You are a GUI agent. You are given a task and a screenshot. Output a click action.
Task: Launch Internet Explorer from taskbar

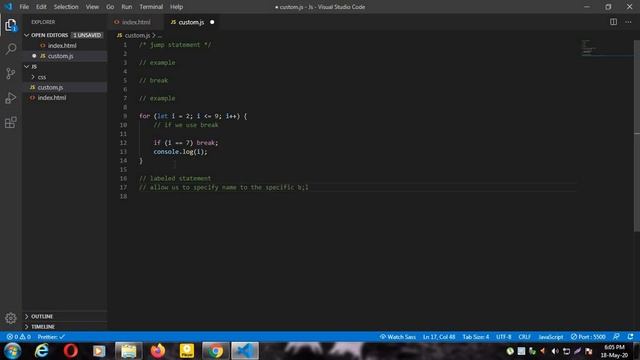point(42,351)
